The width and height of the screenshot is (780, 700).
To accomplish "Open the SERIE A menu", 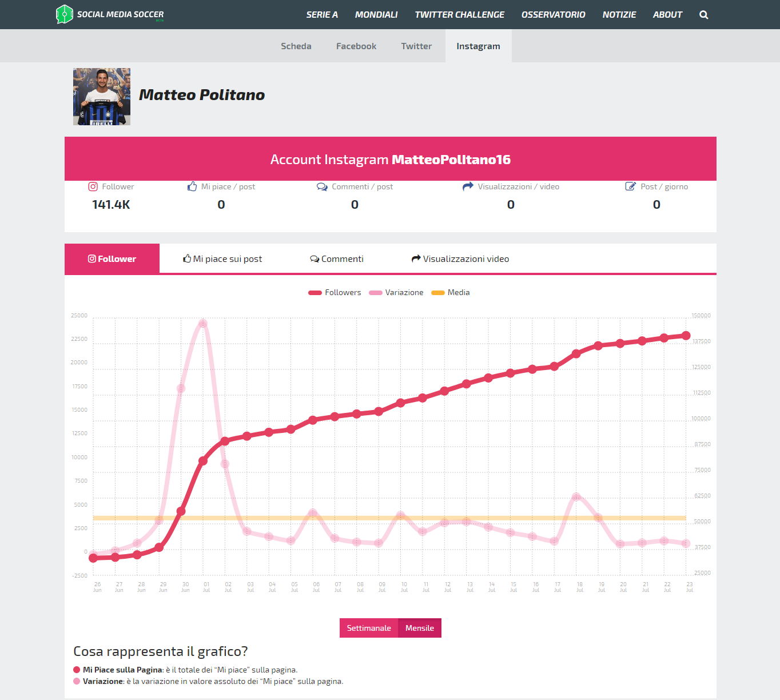I will (322, 15).
